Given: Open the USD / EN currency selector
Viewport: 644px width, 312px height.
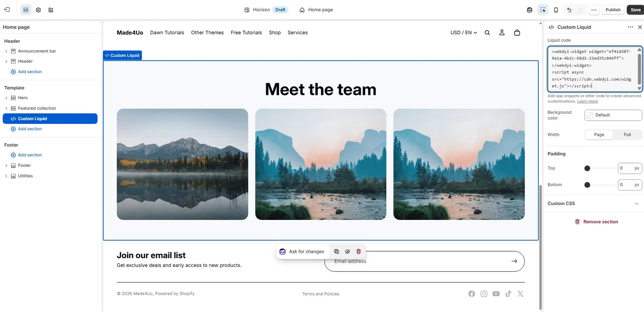Looking at the screenshot, I should pyautogui.click(x=464, y=33).
